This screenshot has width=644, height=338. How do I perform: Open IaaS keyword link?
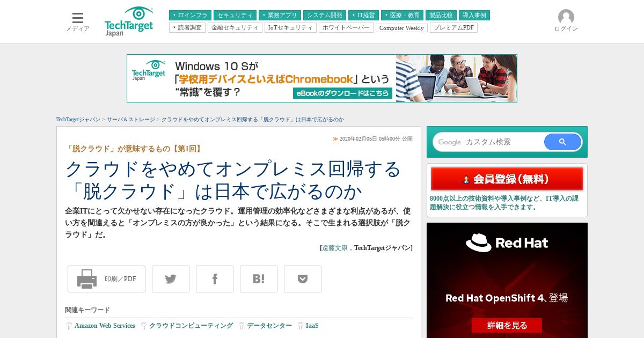(x=312, y=326)
